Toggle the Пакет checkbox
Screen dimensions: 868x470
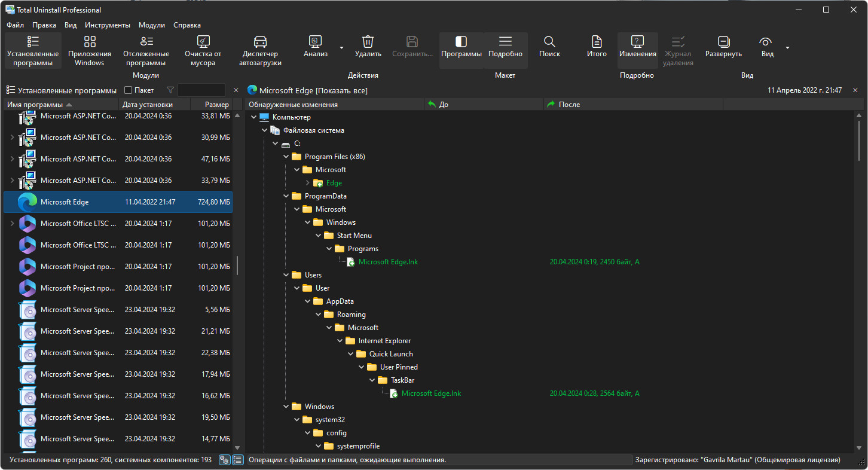(x=128, y=90)
